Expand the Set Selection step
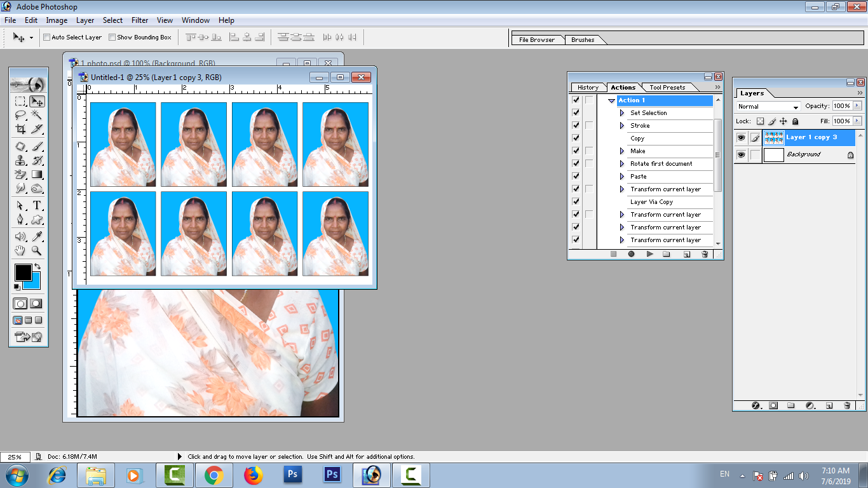The height and width of the screenshot is (488, 868). coord(622,112)
